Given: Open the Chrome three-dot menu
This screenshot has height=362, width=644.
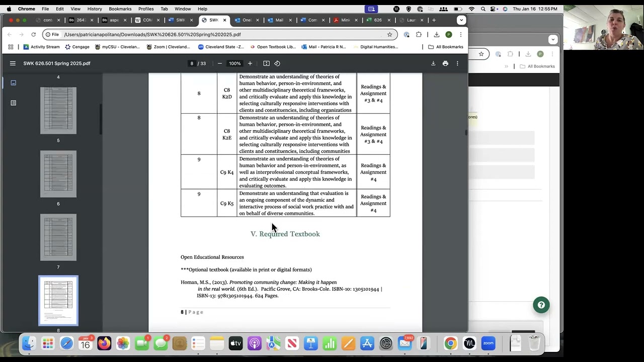Looking at the screenshot, I should click(x=460, y=34).
